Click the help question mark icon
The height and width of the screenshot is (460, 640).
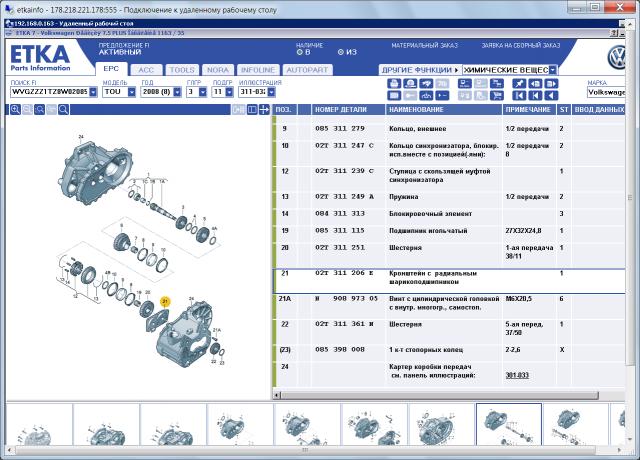tap(614, 33)
